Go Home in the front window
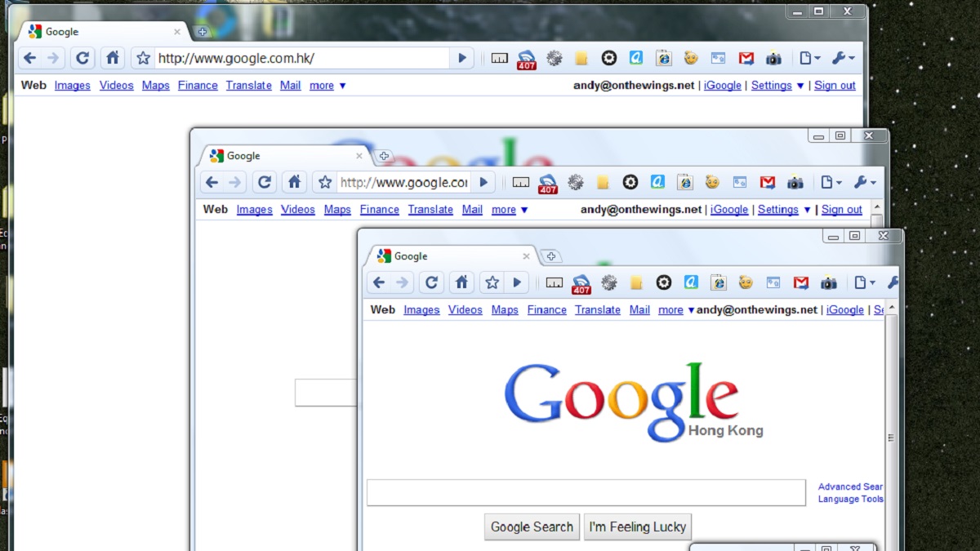The width and height of the screenshot is (980, 551). (461, 282)
